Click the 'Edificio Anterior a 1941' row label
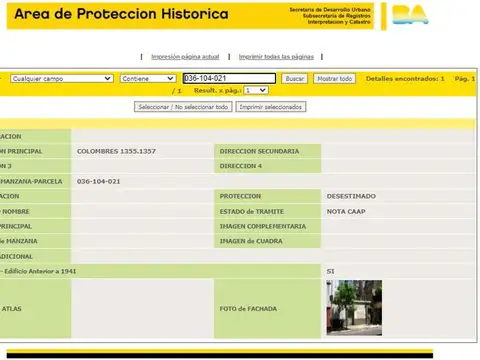This screenshot has width=480, height=360. [x=40, y=271]
